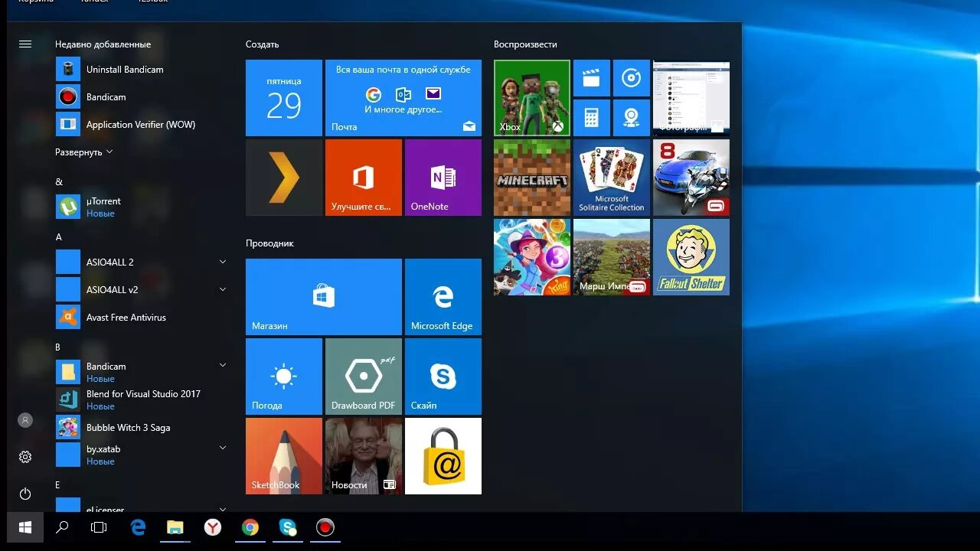Open Microsoft Edge from the taskbar
The width and height of the screenshot is (980, 551).
click(x=138, y=527)
